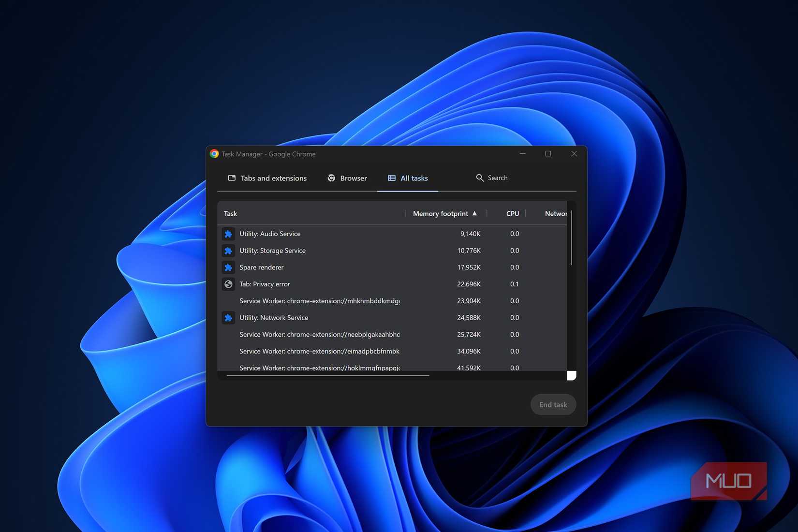Close the Task Manager window
The height and width of the screenshot is (532, 798).
574,154
